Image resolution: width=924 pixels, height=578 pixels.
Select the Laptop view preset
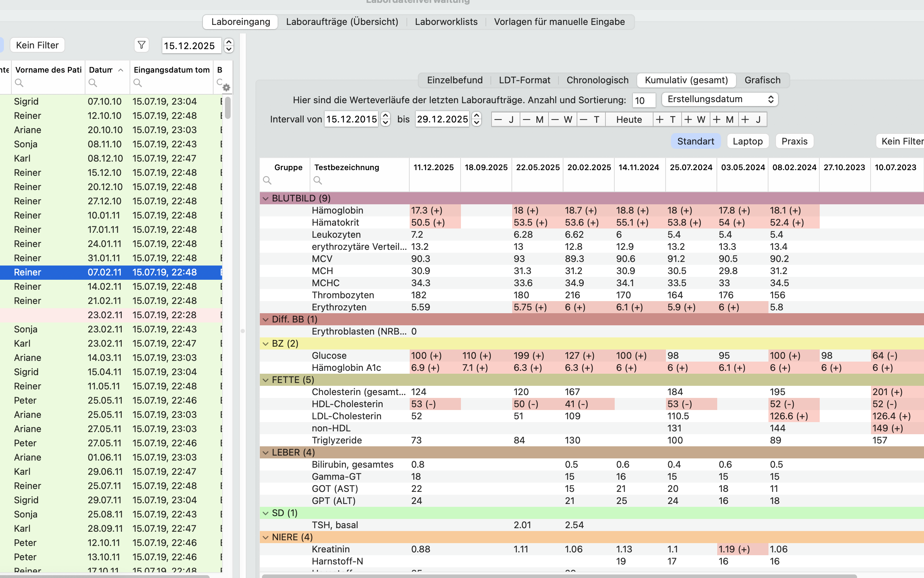coord(747,141)
